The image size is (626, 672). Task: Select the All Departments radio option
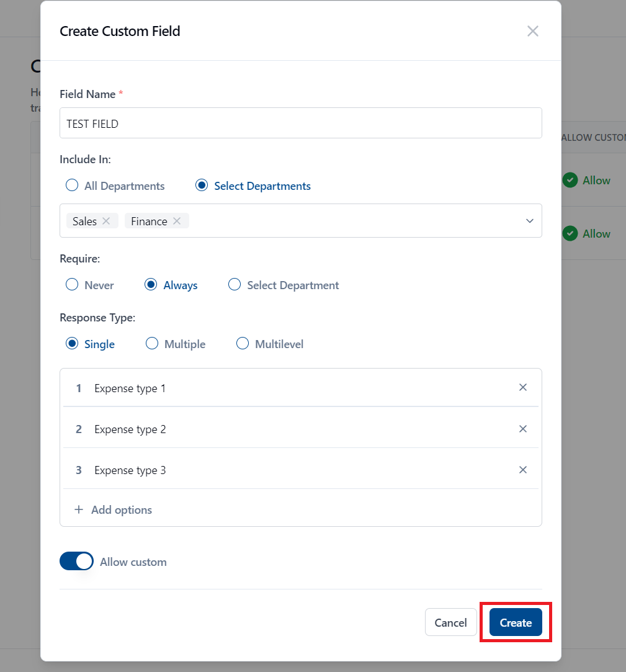tap(72, 185)
